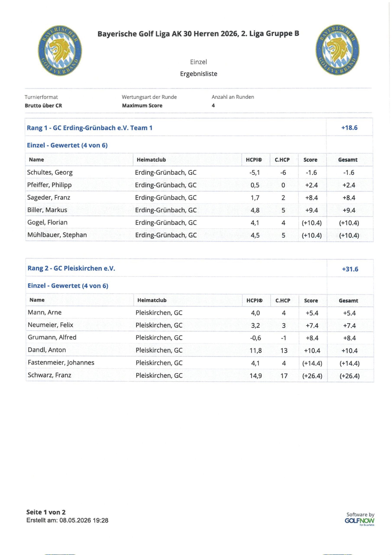The image size is (392, 555).
Task: Click the 'Score' header in Rang 1 table
Action: 310,160
